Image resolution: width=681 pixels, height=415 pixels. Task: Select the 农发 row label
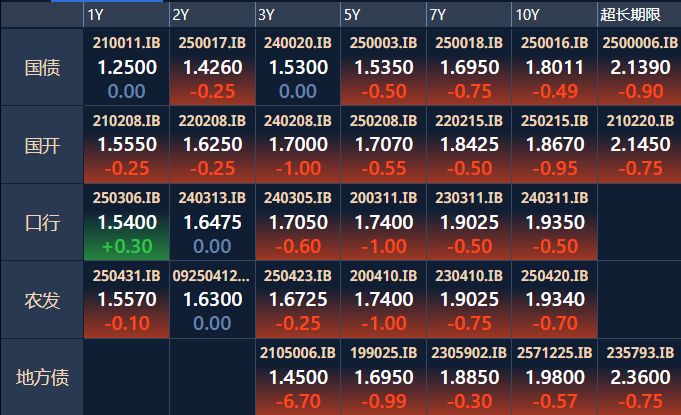click(x=42, y=300)
